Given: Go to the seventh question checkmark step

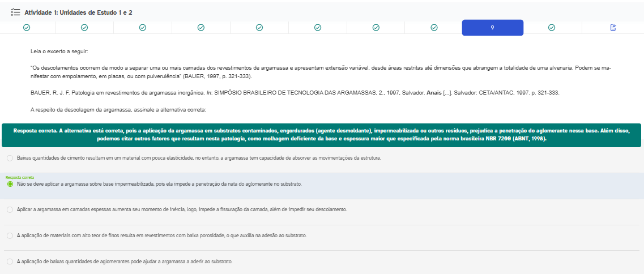Looking at the screenshot, I should [376, 27].
